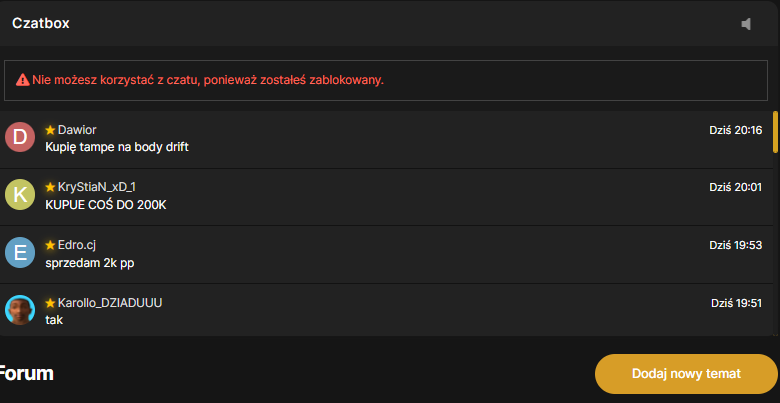Open KryStiaN_xD_1's user profile link

click(x=97, y=187)
